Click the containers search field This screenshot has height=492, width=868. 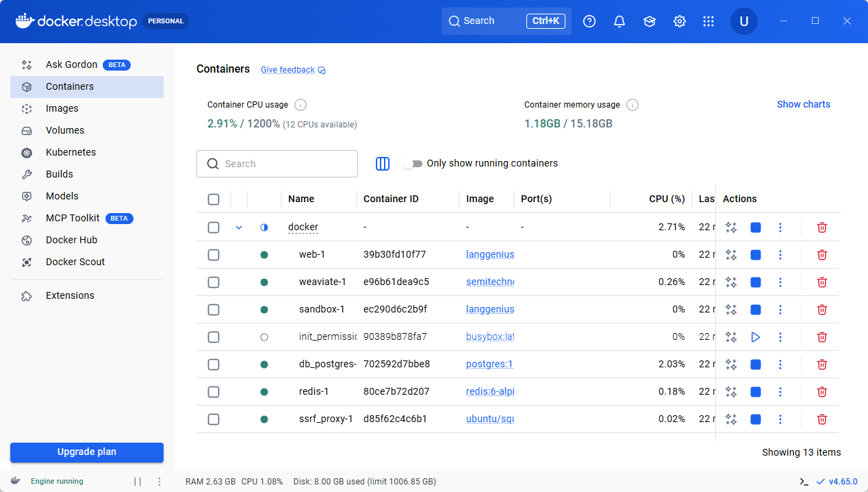click(x=277, y=164)
